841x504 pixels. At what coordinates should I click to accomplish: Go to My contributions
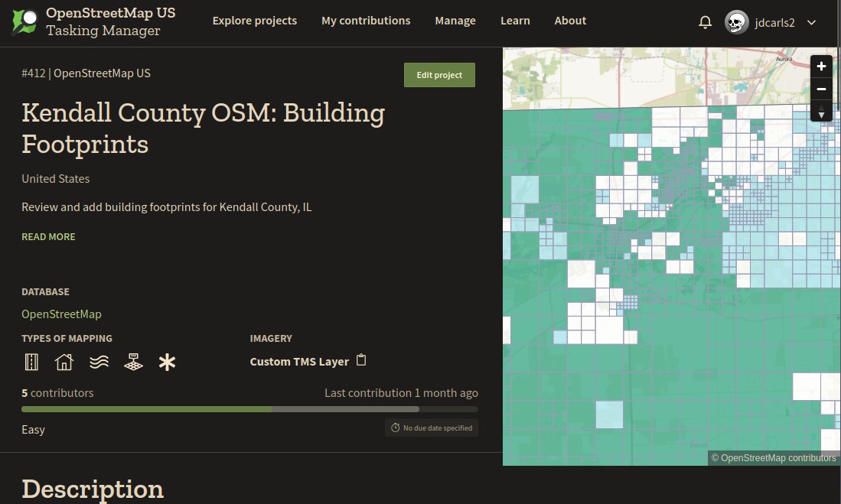(x=366, y=21)
